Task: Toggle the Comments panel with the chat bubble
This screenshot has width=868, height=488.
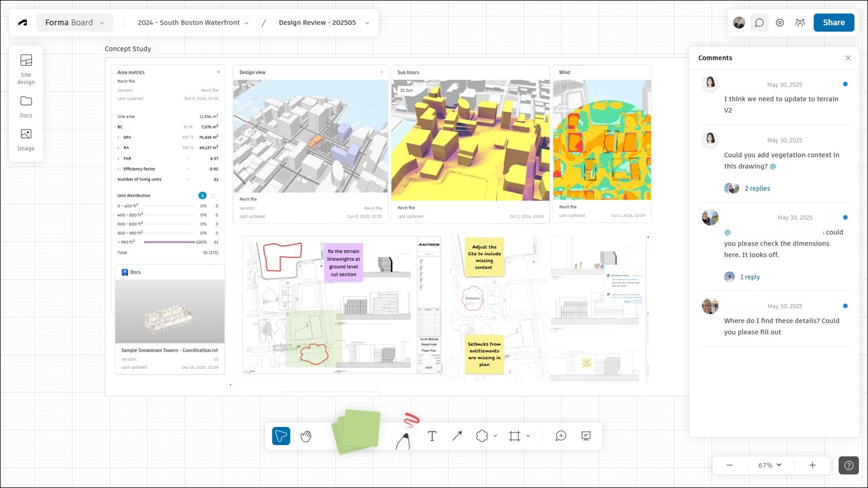Action: tap(759, 23)
